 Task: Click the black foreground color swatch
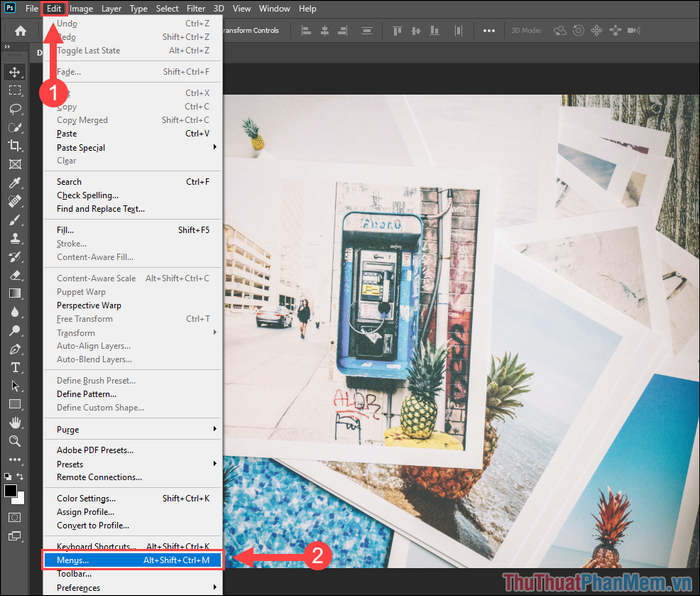pyautogui.click(x=11, y=490)
